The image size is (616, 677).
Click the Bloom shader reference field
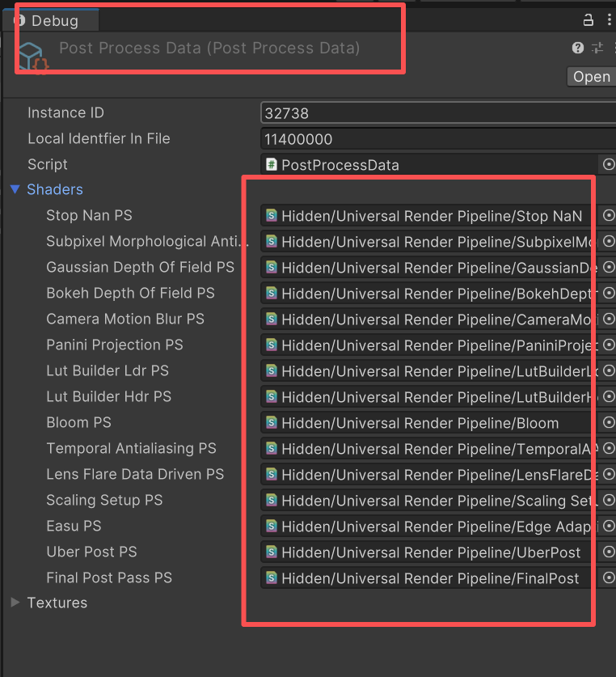pos(429,423)
